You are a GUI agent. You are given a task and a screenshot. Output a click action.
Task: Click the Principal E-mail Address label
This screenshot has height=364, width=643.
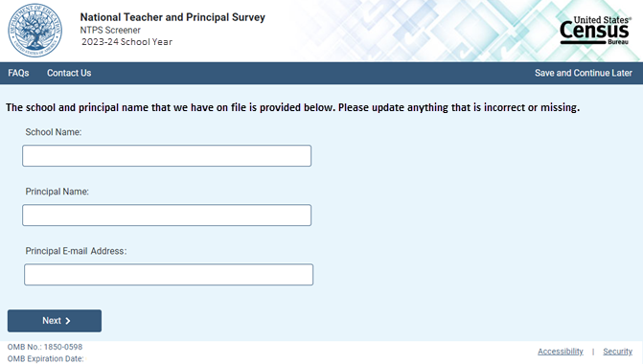tap(76, 251)
